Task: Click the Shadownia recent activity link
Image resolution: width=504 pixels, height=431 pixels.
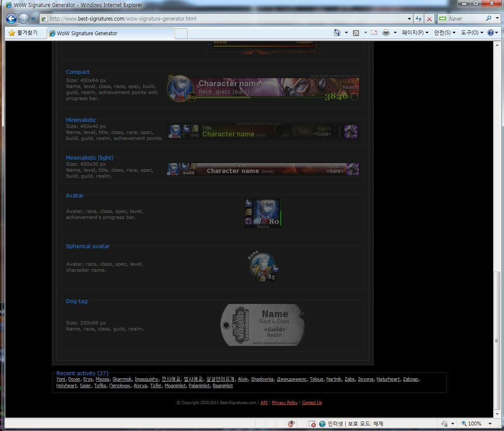Action: tap(262, 379)
